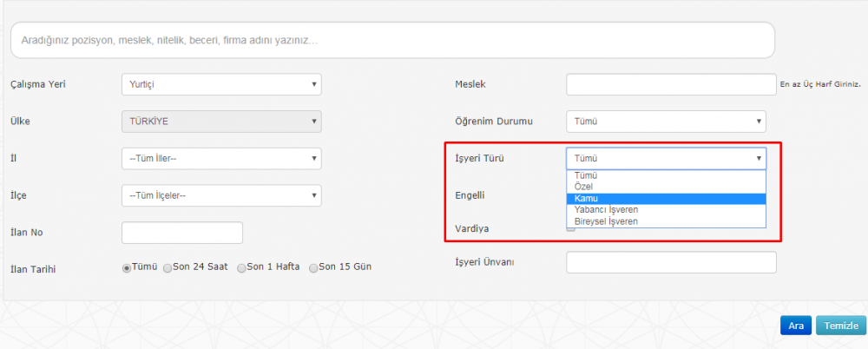
Task: Click the main job search text field
Action: [x=392, y=40]
